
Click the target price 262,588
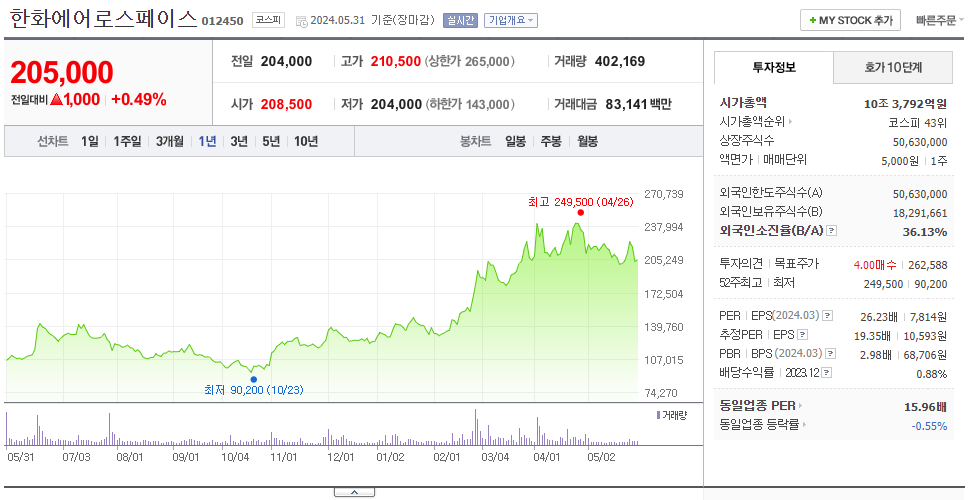click(928, 265)
